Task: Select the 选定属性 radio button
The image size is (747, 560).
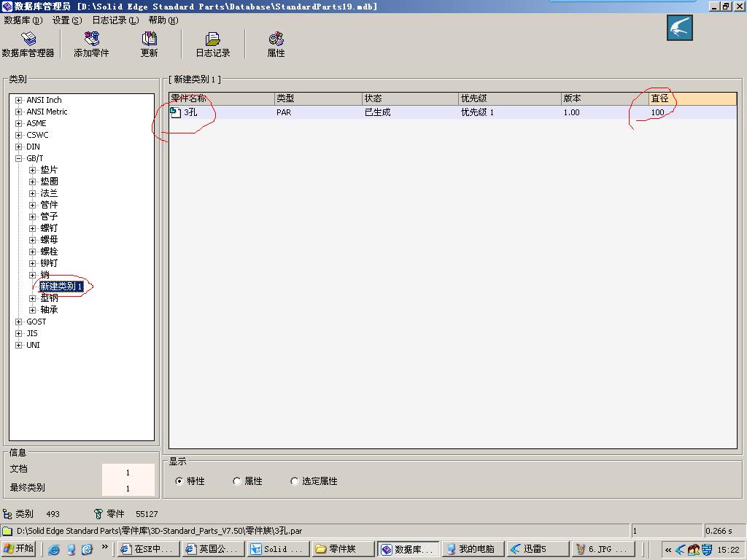Action: click(x=295, y=481)
